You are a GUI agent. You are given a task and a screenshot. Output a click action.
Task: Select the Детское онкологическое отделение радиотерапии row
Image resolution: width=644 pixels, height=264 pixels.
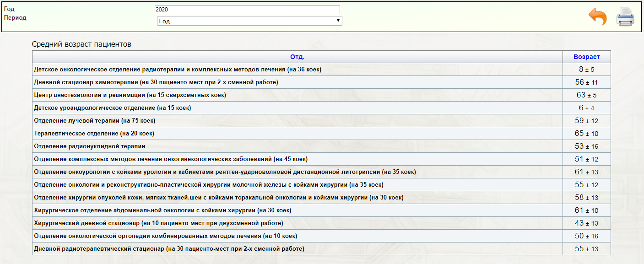click(321, 70)
